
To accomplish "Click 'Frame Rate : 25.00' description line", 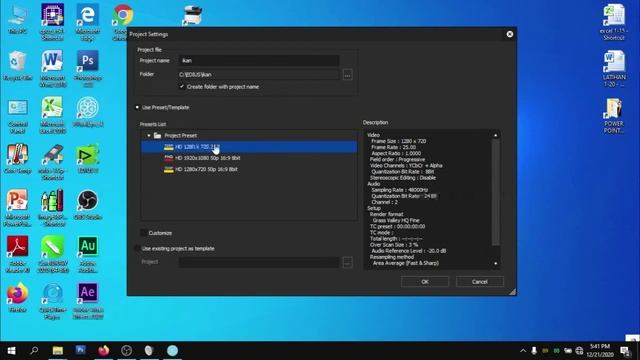I will pyautogui.click(x=393, y=147).
